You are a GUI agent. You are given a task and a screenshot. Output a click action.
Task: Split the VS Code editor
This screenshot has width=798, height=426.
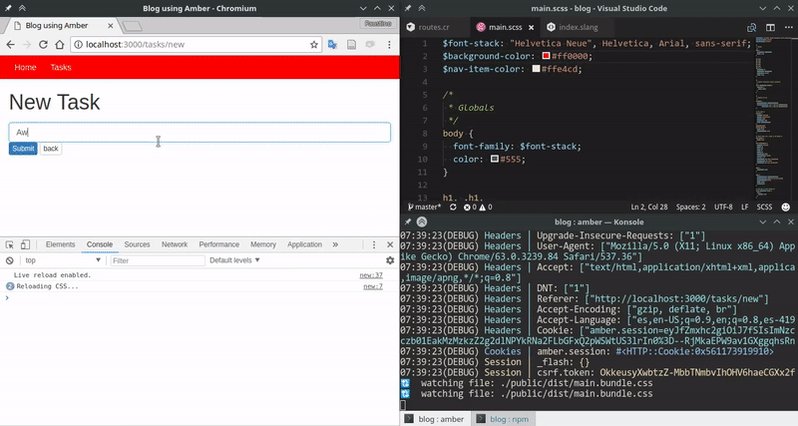[771, 27]
